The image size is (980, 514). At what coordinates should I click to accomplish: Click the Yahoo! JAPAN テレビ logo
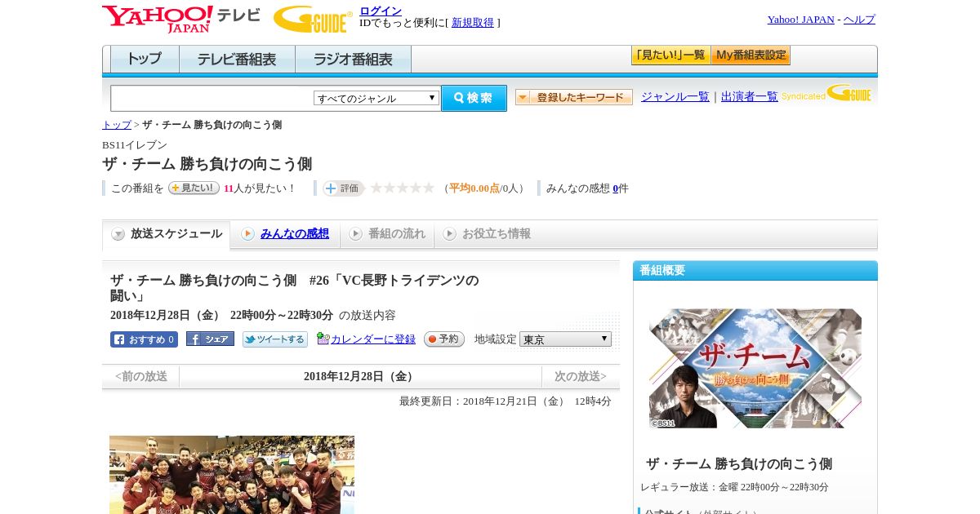181,19
